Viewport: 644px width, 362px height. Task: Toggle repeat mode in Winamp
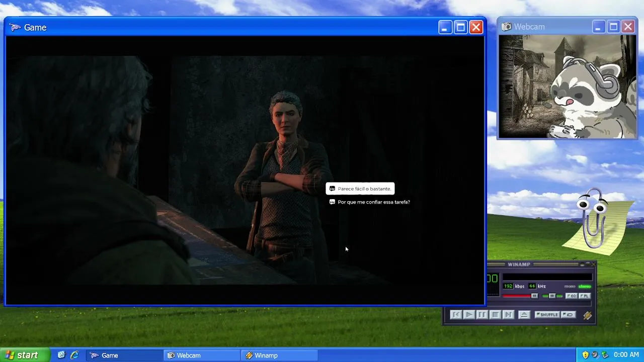pyautogui.click(x=569, y=315)
